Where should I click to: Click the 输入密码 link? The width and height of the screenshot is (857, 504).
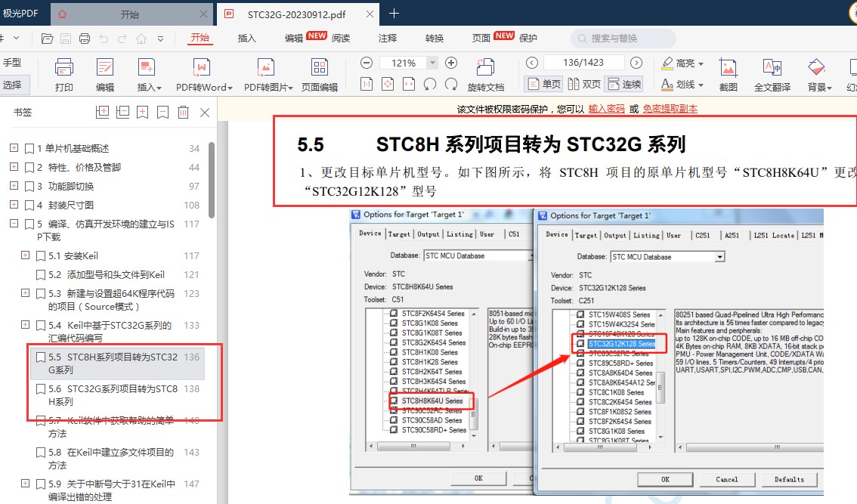pyautogui.click(x=606, y=109)
